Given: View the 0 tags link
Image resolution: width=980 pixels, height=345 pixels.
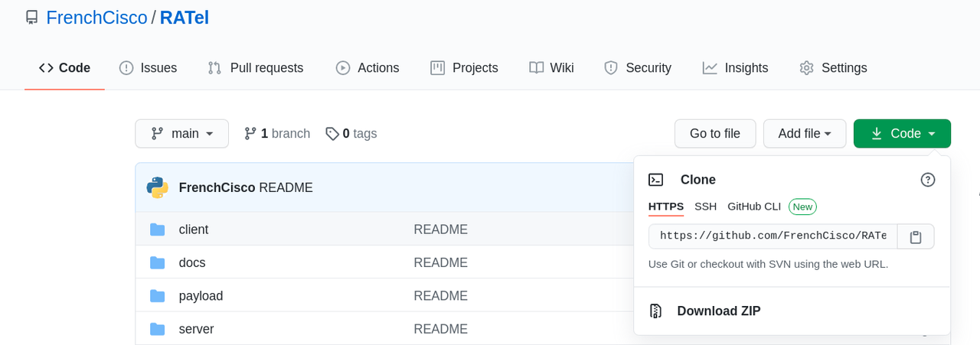Looking at the screenshot, I should (x=351, y=134).
